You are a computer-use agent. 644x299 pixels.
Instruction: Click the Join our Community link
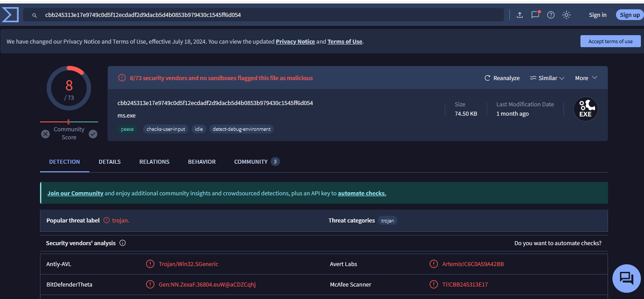[75, 193]
